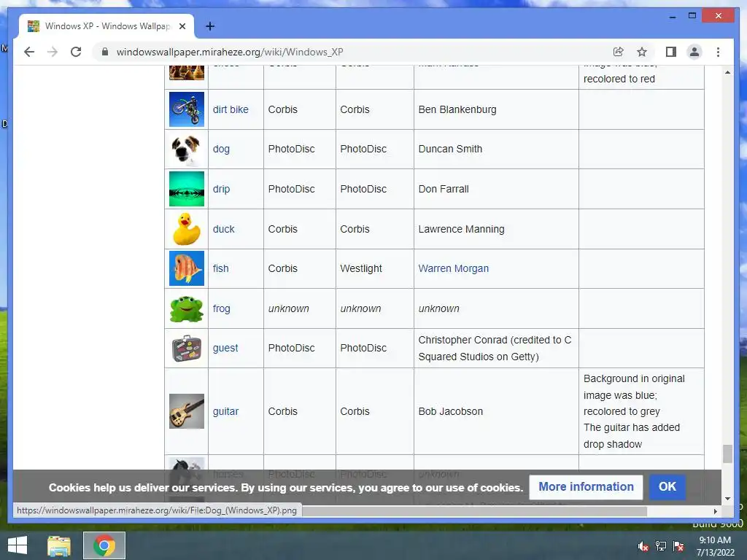Open the guest suitcase thumbnail image
The height and width of the screenshot is (560, 747).
pyautogui.click(x=187, y=348)
